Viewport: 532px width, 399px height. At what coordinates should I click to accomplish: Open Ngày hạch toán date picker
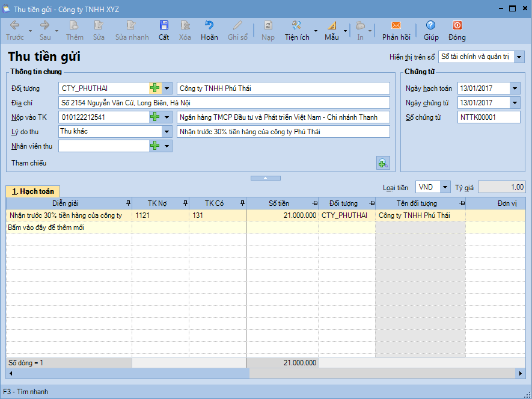tap(515, 88)
